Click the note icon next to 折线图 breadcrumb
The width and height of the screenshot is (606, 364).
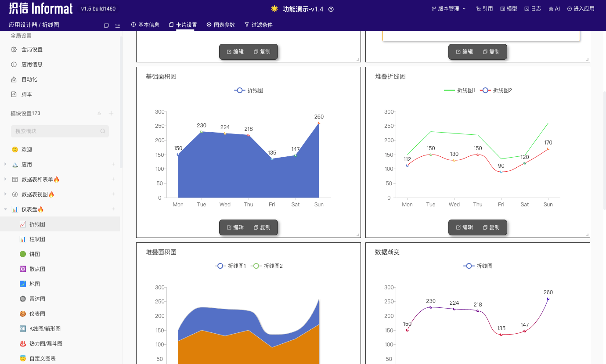tap(106, 25)
